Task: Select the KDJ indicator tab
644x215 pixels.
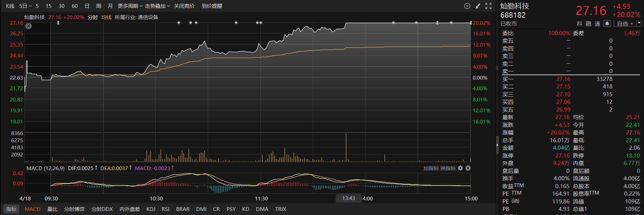Action: click(151, 209)
